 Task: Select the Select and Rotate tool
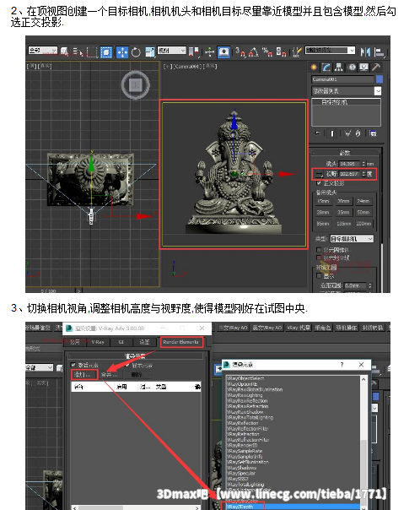coord(136,52)
